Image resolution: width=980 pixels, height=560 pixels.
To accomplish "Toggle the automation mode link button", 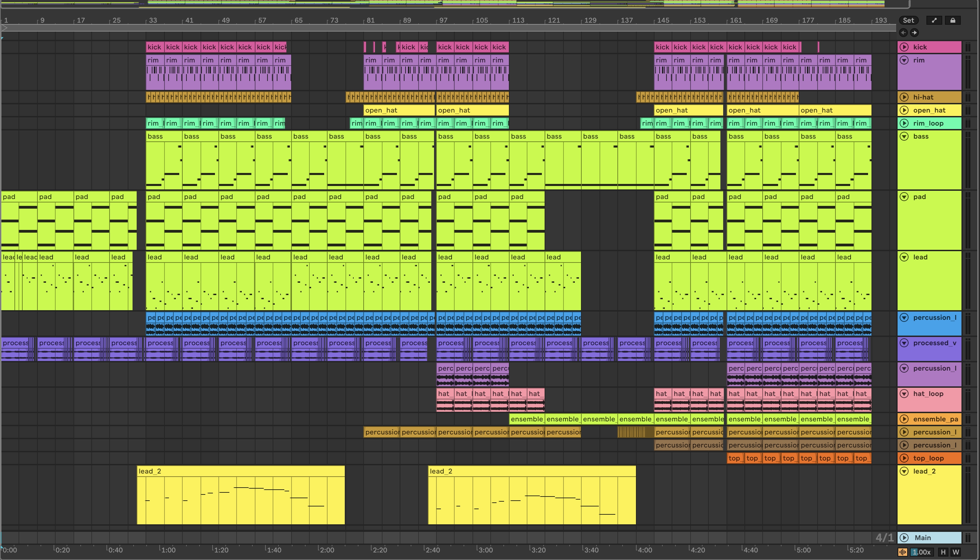I will point(934,20).
